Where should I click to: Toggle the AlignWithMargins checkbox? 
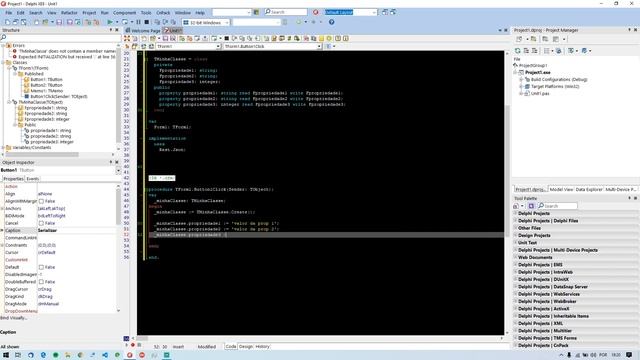tap(41, 201)
